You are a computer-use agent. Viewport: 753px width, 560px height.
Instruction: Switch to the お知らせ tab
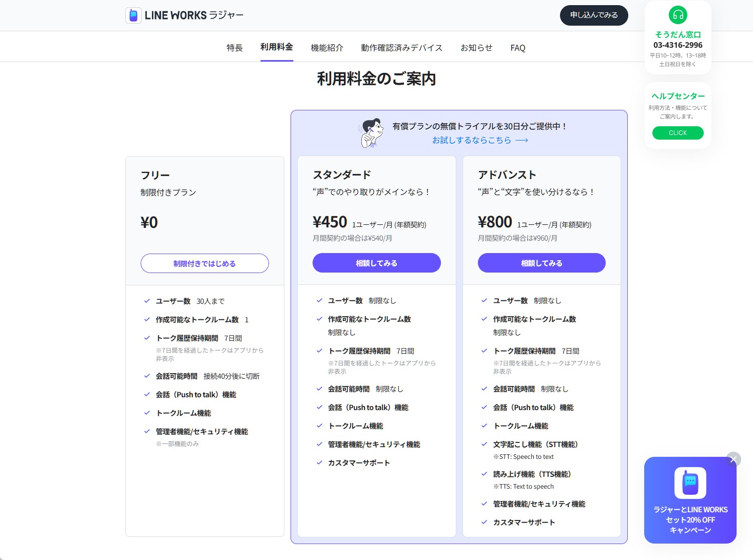coord(476,48)
